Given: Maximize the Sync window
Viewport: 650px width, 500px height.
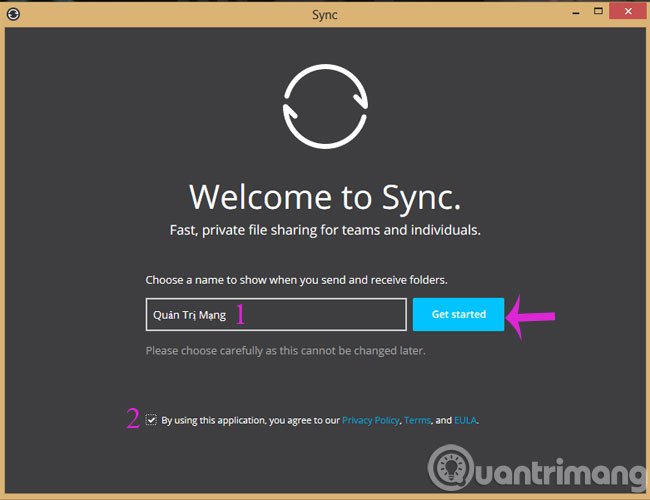Looking at the screenshot, I should [598, 11].
